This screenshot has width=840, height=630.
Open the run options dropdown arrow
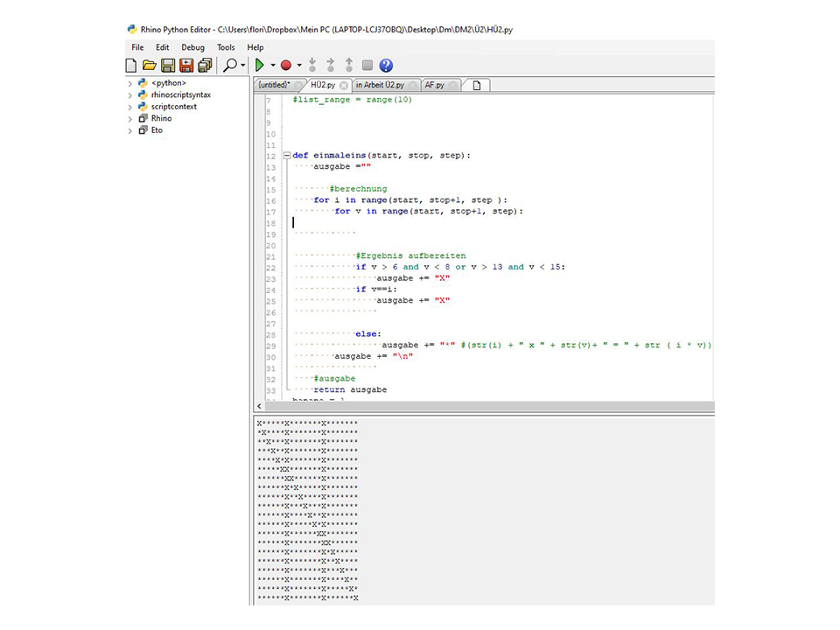click(273, 66)
